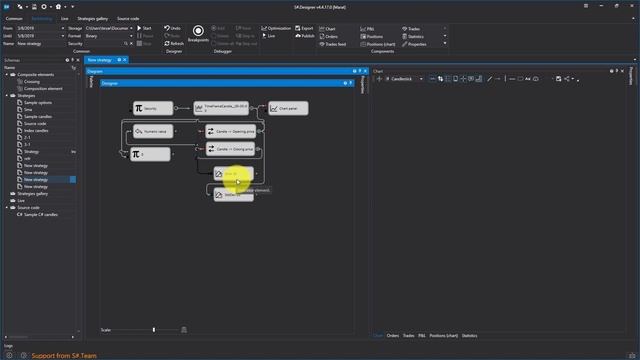Adjust the Scale slider handle
This screenshot has width=640, height=360.
pos(154,330)
